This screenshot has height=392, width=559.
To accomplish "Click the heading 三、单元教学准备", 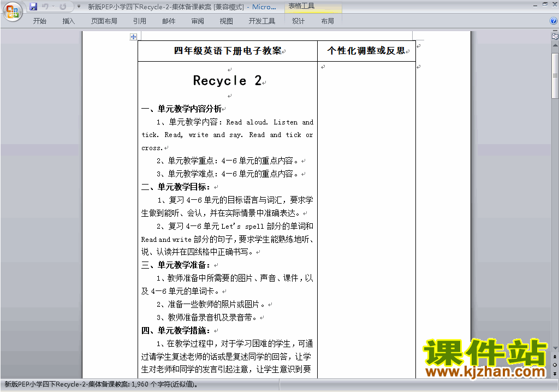I will pos(175,265).
